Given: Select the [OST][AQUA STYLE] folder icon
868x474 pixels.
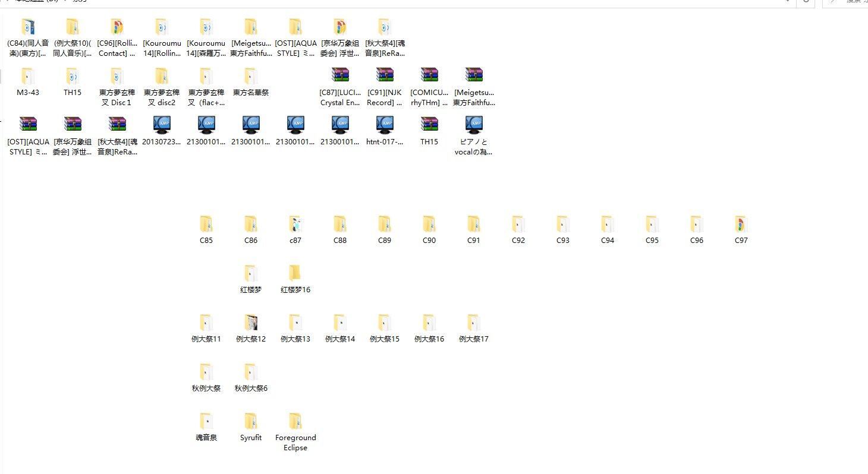Looking at the screenshot, I should [x=295, y=27].
